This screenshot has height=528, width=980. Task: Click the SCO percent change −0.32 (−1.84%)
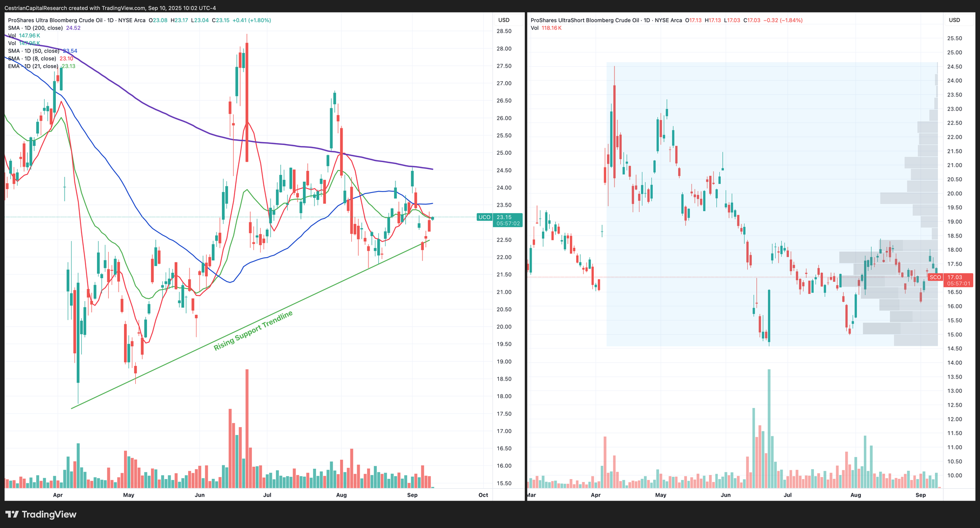[x=783, y=20]
